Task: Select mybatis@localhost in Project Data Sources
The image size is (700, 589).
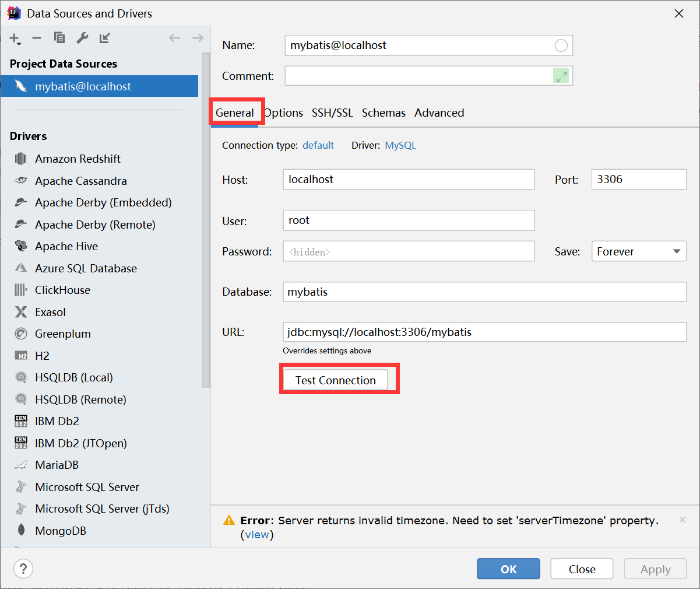Action: (x=100, y=86)
